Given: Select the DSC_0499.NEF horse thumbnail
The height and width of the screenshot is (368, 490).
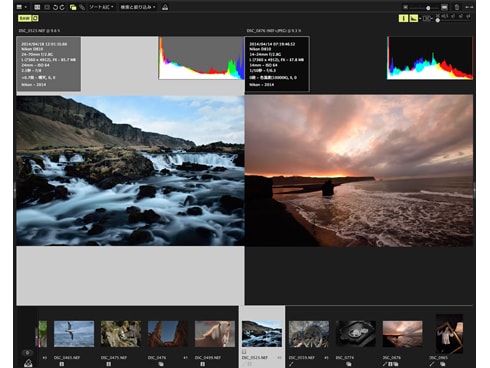Looking at the screenshot, I should 215,334.
